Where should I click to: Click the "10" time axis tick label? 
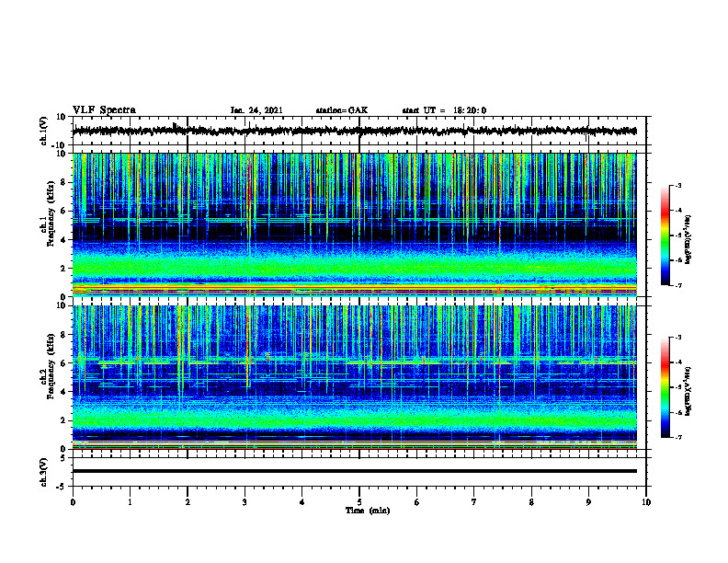coord(646,502)
